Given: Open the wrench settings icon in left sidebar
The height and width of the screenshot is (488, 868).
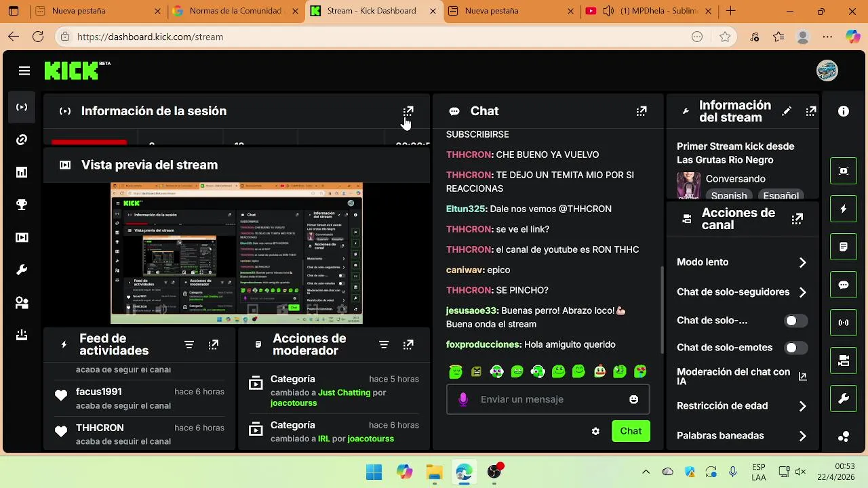Looking at the screenshot, I should coord(22,270).
